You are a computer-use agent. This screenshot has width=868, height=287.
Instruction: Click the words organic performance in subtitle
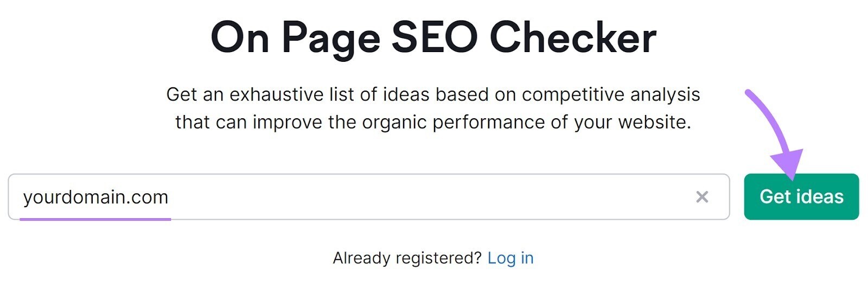[454, 123]
